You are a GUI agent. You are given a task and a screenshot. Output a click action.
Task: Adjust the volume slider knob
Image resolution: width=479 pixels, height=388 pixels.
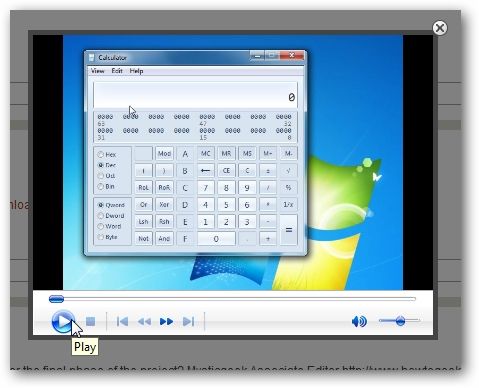(x=400, y=321)
